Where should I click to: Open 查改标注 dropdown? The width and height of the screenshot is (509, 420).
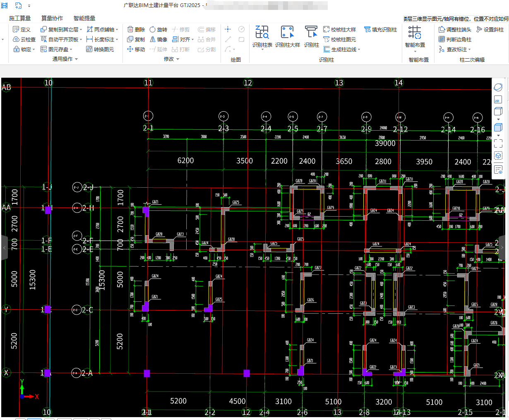(x=470, y=50)
